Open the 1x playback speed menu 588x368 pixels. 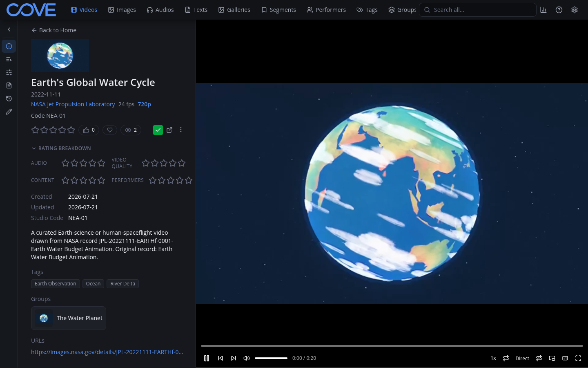493,358
